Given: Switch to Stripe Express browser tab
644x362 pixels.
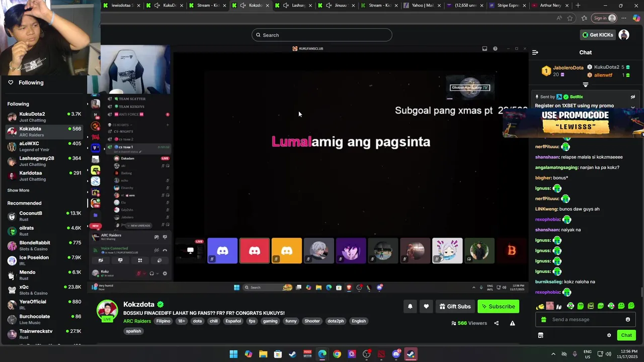Looking at the screenshot, I should (508, 6).
